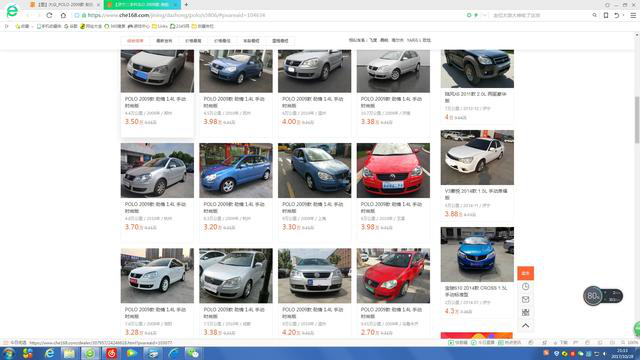
Task: Click the undo closed tab icon
Action: pyautogui.click(x=616, y=15)
